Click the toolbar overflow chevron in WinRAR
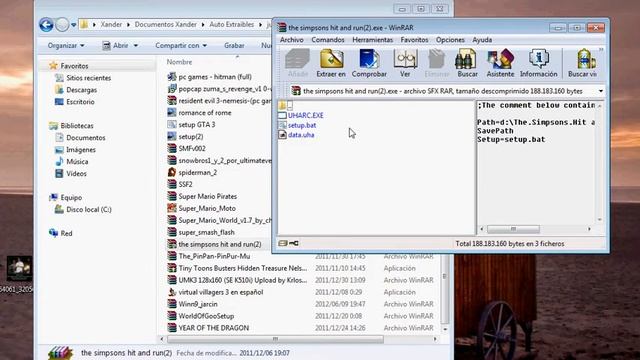The width and height of the screenshot is (640, 360). 601,50
